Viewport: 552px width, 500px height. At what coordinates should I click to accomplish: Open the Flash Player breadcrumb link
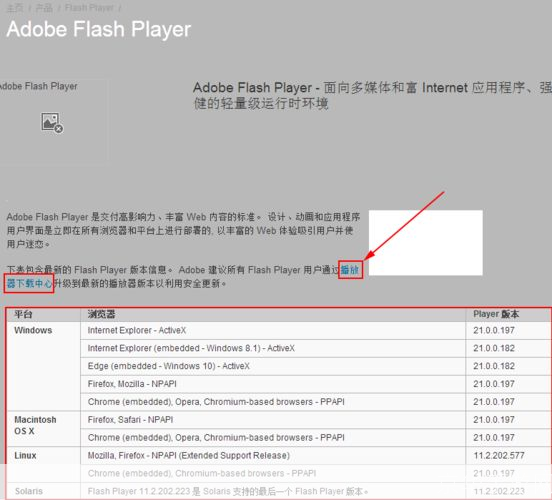89,8
